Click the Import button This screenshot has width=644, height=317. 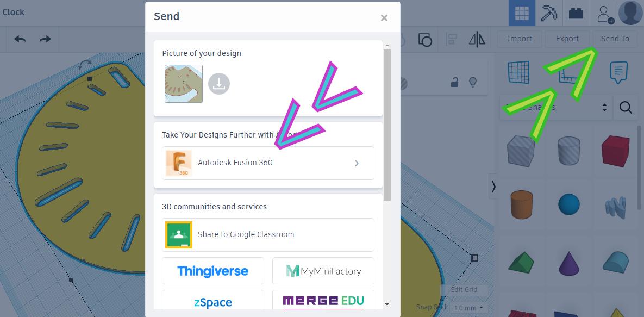click(x=519, y=39)
